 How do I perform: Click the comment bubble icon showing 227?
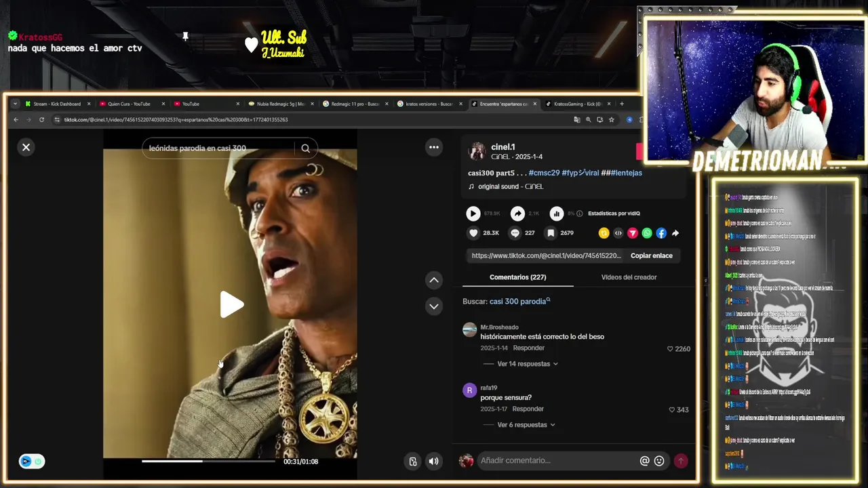515,233
